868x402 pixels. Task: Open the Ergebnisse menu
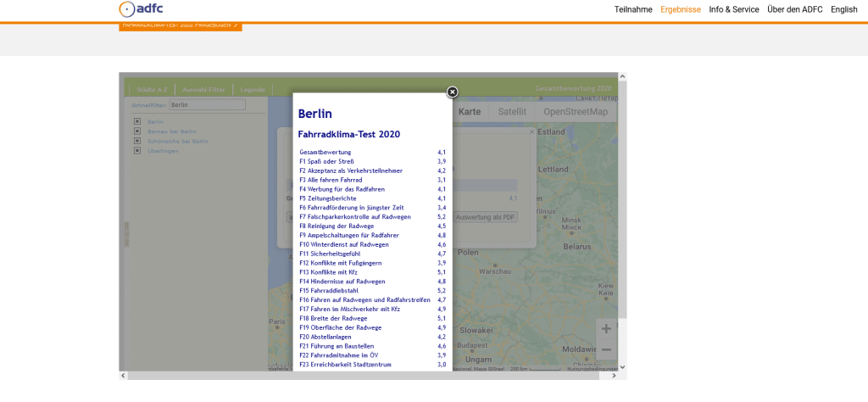[x=681, y=9]
